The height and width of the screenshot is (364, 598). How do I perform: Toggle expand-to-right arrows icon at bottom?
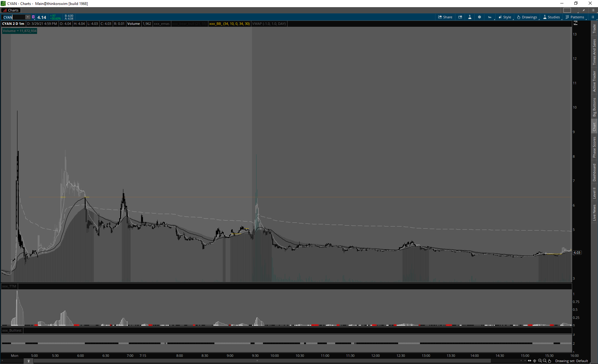pyautogui.click(x=529, y=361)
